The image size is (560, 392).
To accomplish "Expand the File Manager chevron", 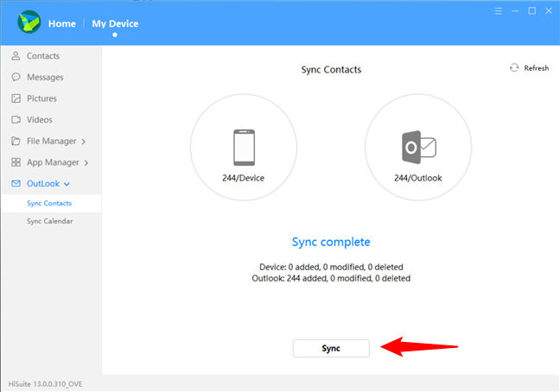I will click(84, 142).
